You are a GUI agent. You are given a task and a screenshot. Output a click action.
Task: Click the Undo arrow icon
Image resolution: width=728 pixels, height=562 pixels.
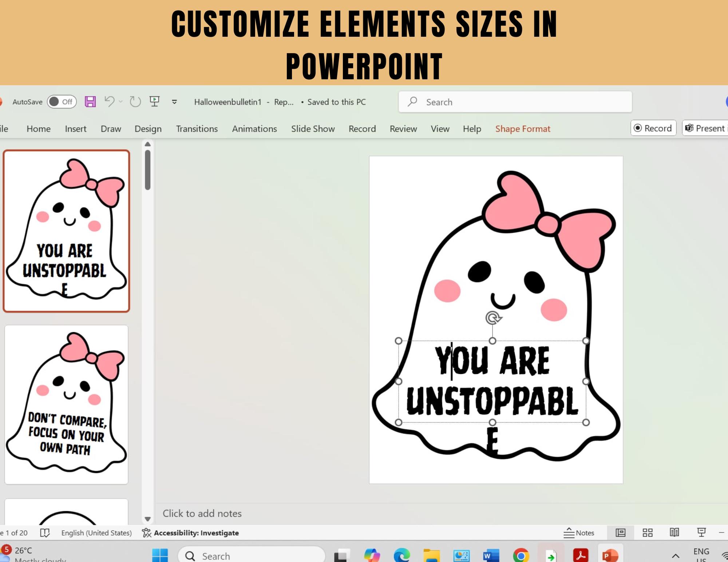[x=110, y=101]
